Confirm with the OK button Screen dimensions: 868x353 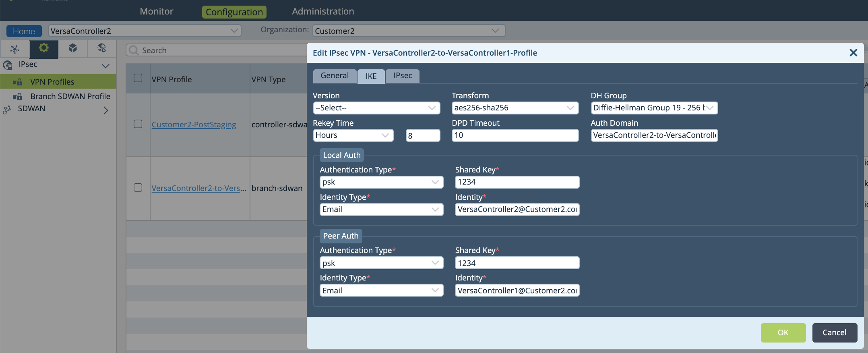(x=783, y=333)
